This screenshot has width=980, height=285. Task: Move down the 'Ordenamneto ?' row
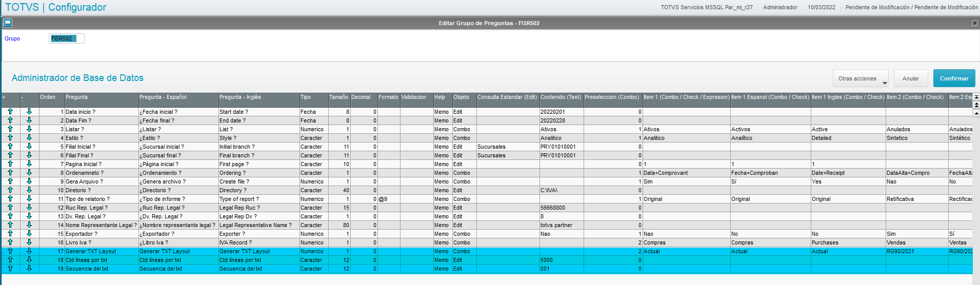tap(29, 172)
